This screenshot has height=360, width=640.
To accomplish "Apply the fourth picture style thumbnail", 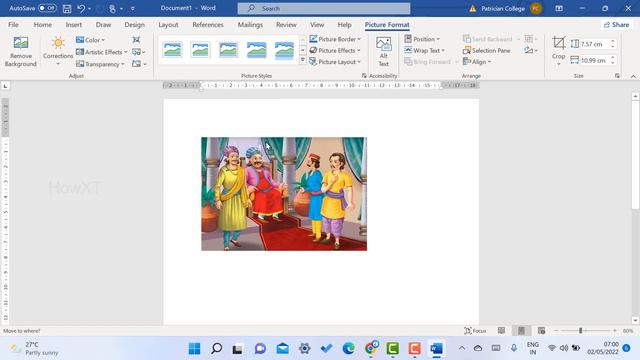I will coord(256,50).
